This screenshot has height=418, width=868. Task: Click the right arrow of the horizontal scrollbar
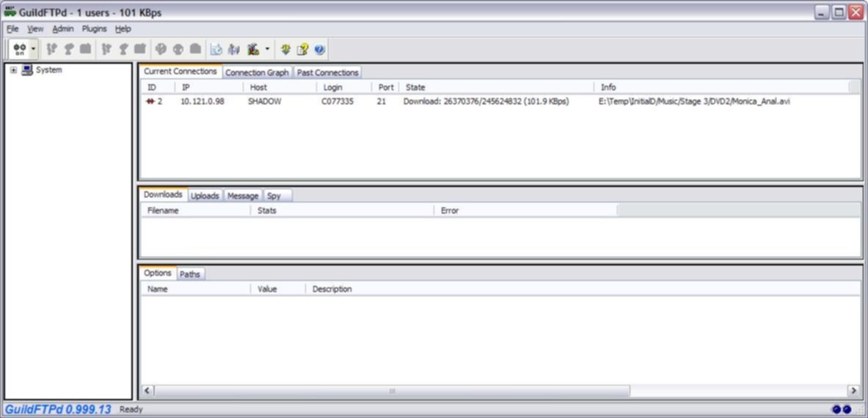click(x=854, y=391)
